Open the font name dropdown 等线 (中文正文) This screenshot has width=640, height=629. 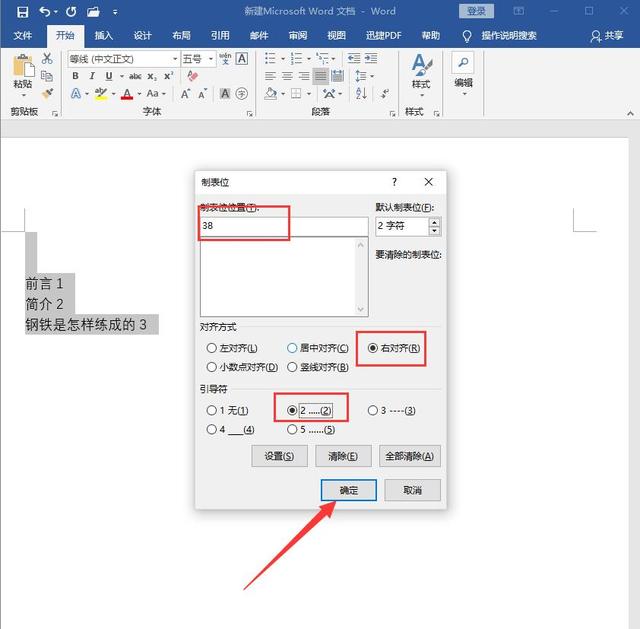click(122, 59)
